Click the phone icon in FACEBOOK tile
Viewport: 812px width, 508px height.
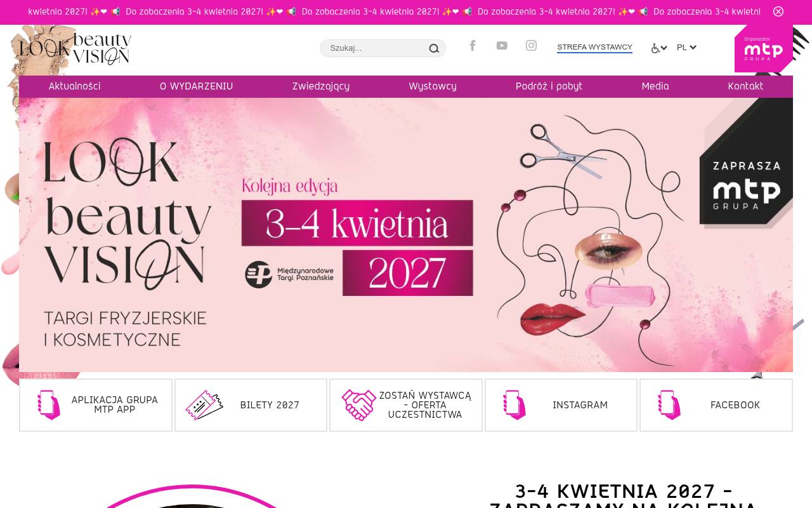669,405
